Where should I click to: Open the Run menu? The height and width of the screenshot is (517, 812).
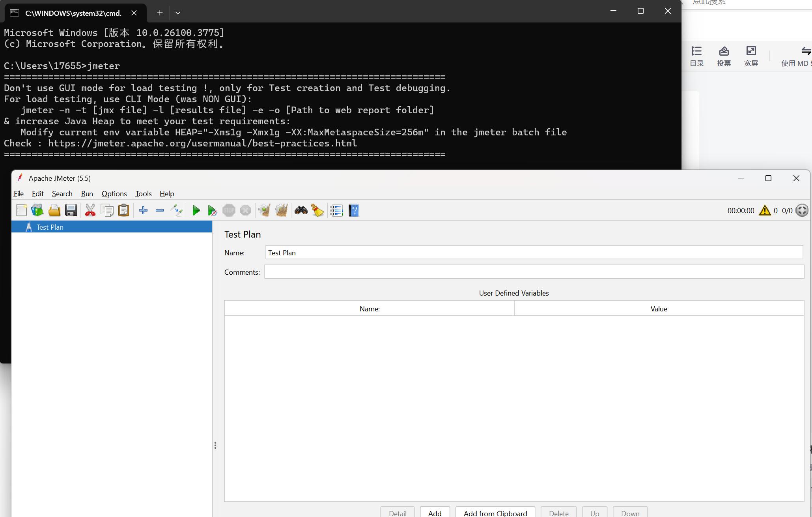coord(87,194)
